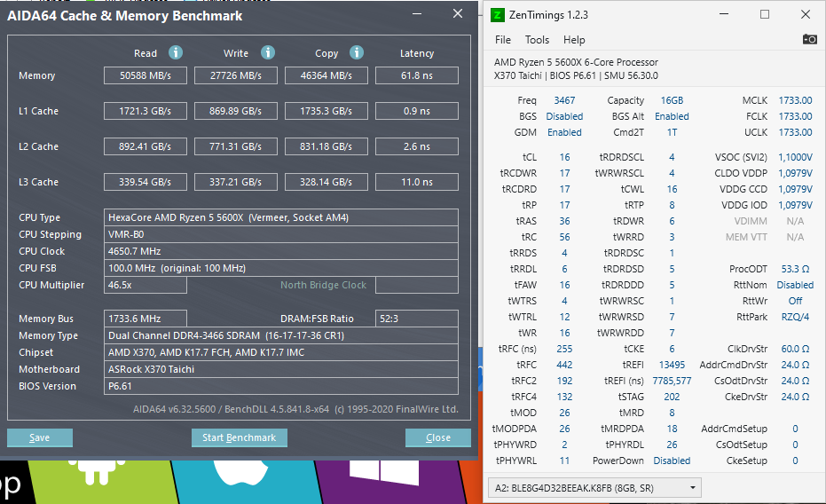Click the BGS Disabled value

pos(564,116)
